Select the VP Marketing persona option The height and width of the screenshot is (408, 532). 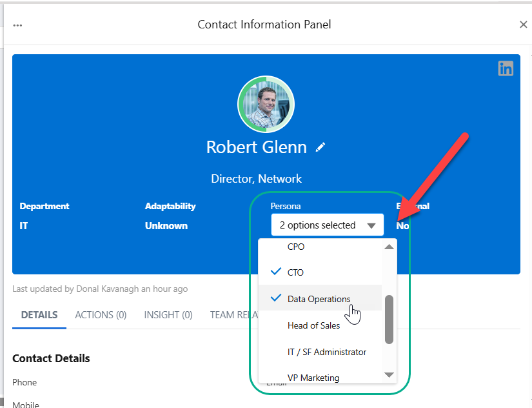pos(313,378)
